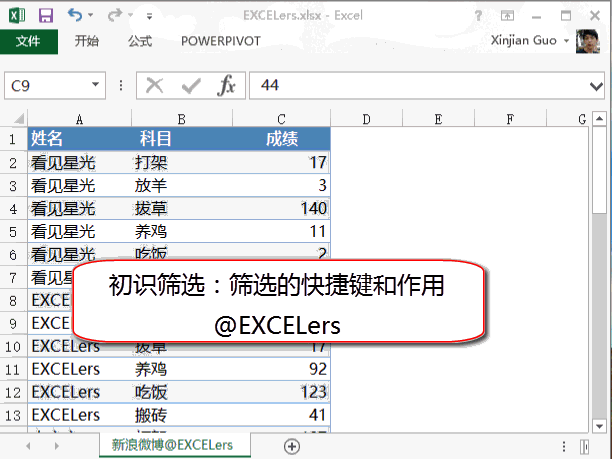Add a new sheet with plus icon
The image size is (612, 459).
[x=292, y=445]
